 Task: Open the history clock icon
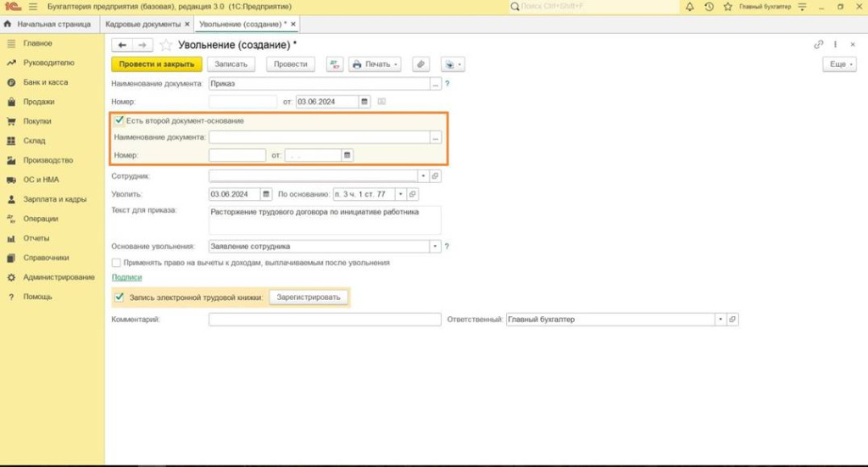click(x=709, y=7)
